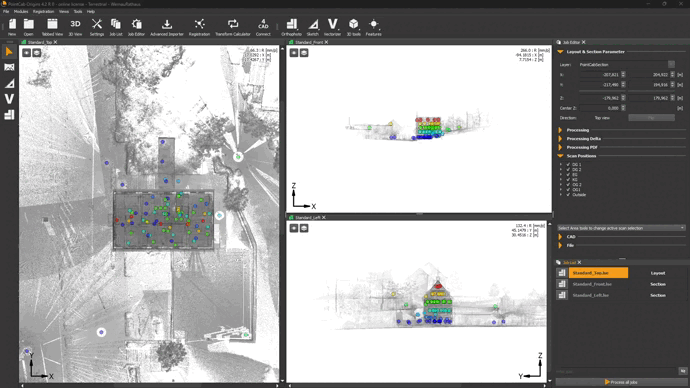Click the 4CAD Connect icon

pyautogui.click(x=263, y=26)
